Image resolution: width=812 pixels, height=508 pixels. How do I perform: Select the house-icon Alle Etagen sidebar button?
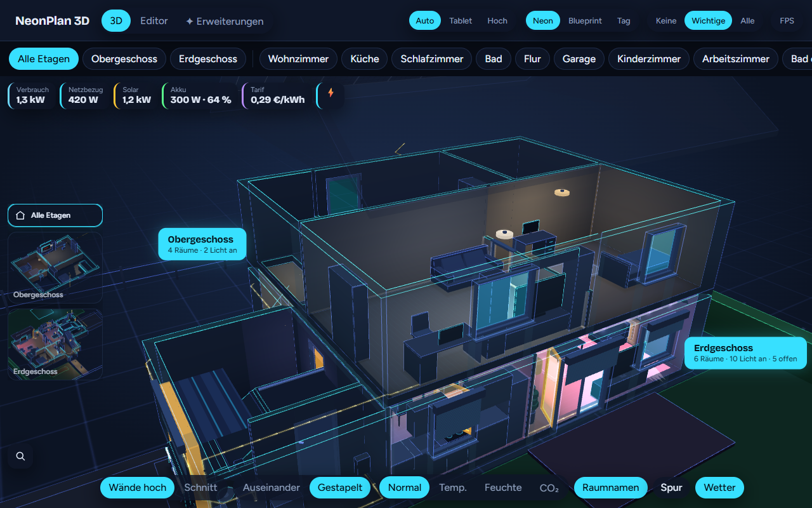point(55,215)
